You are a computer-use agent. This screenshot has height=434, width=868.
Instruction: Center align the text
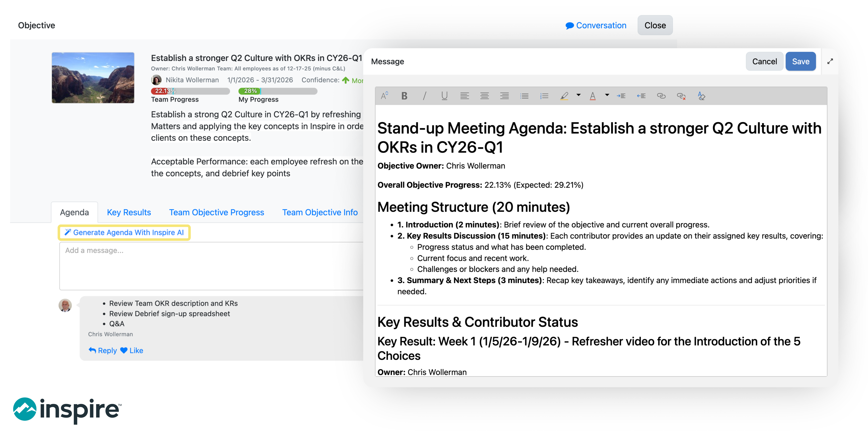coord(484,96)
